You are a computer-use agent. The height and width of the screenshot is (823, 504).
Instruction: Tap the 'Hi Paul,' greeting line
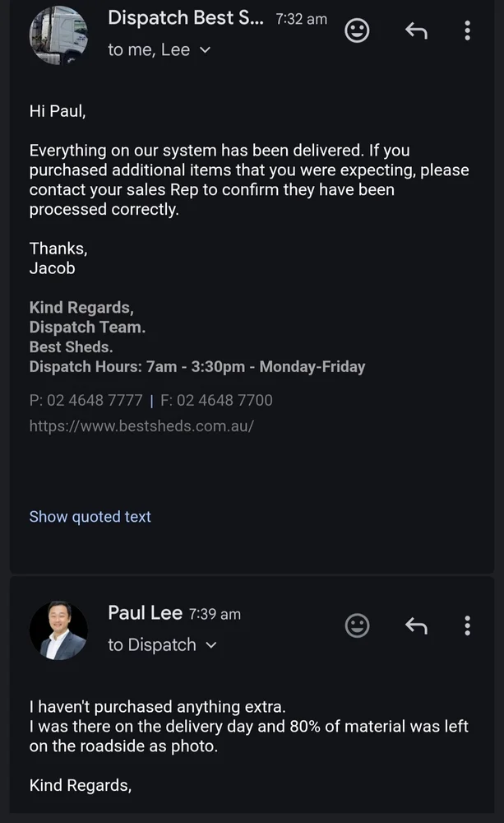tap(58, 111)
